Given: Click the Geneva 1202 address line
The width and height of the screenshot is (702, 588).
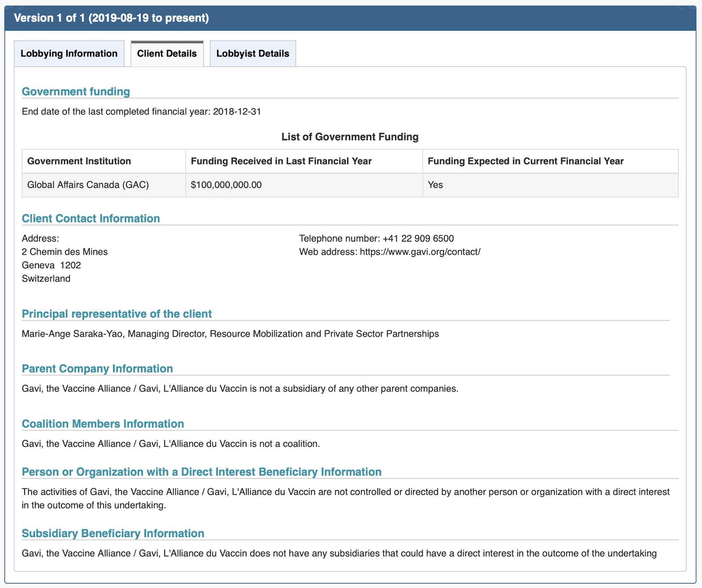Looking at the screenshot, I should (51, 265).
